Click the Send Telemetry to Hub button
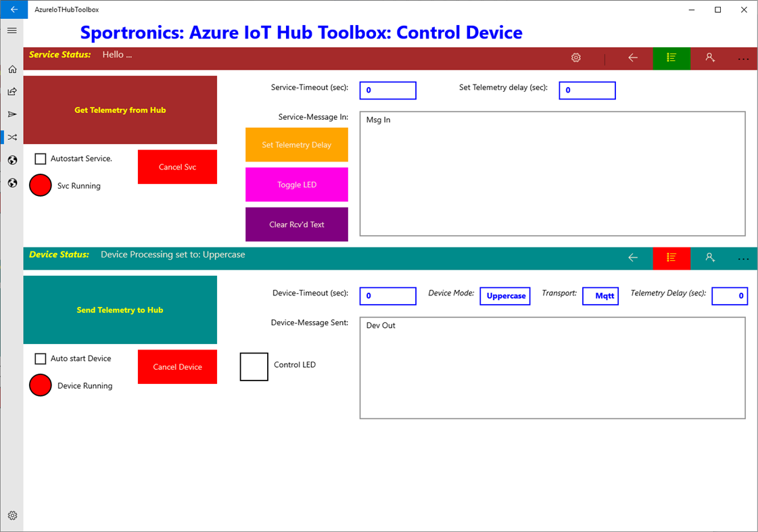758x532 pixels. (120, 310)
